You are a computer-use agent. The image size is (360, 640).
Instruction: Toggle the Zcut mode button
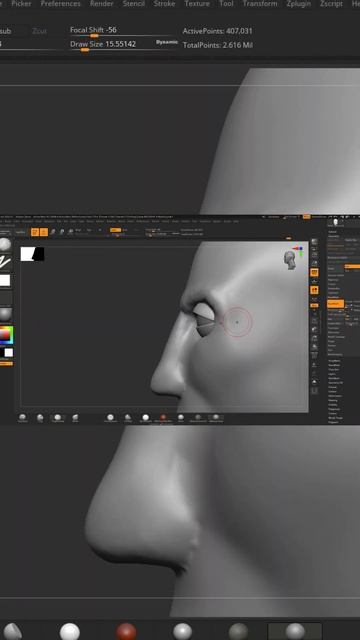[39, 31]
